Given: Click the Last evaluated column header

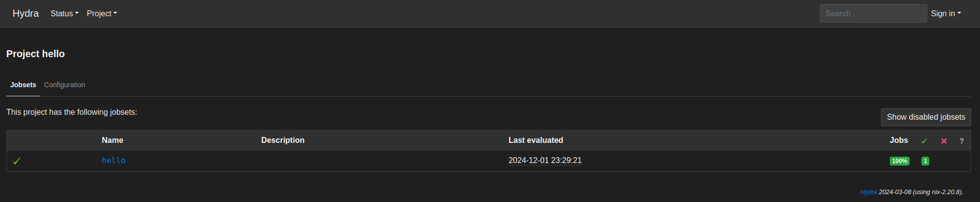Looking at the screenshot, I should (x=536, y=140).
